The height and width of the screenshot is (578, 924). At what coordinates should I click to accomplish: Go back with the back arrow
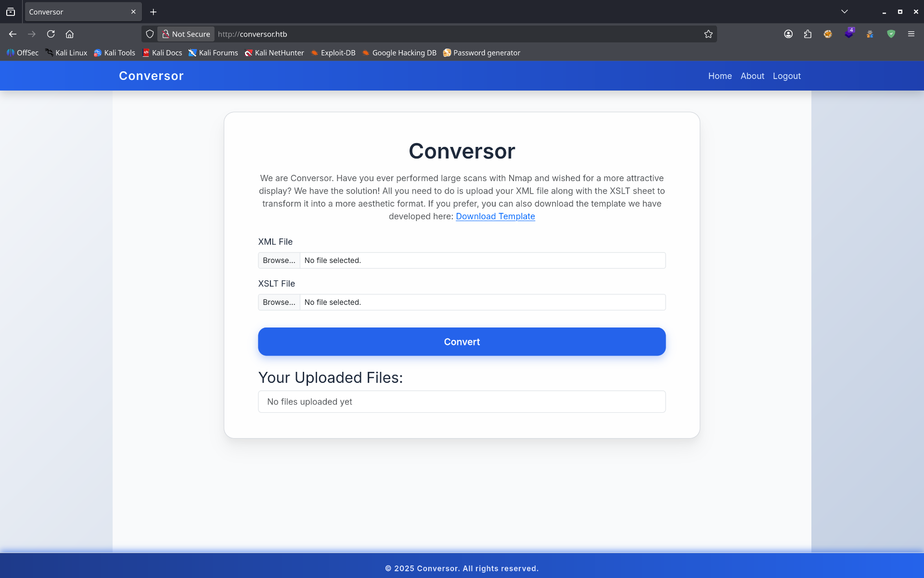point(13,34)
